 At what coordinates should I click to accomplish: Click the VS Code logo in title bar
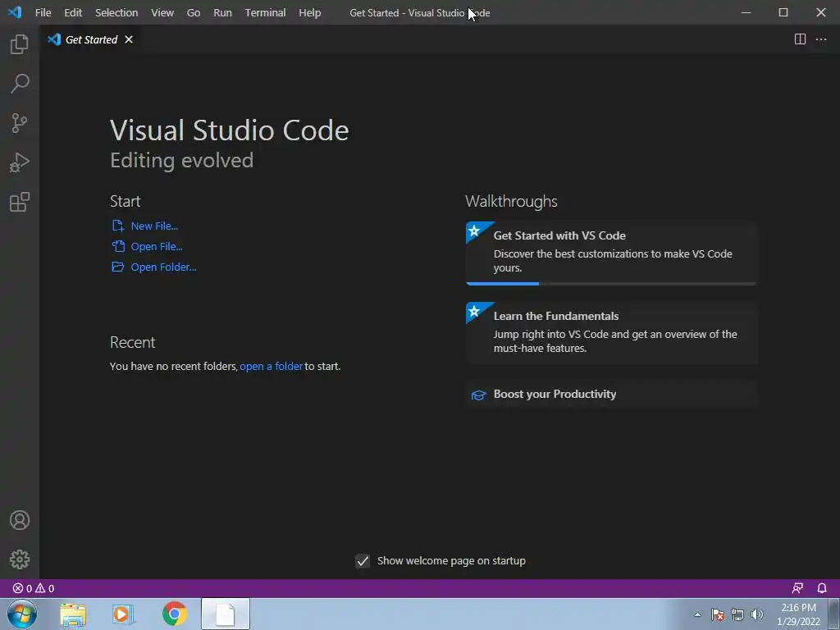pos(15,11)
